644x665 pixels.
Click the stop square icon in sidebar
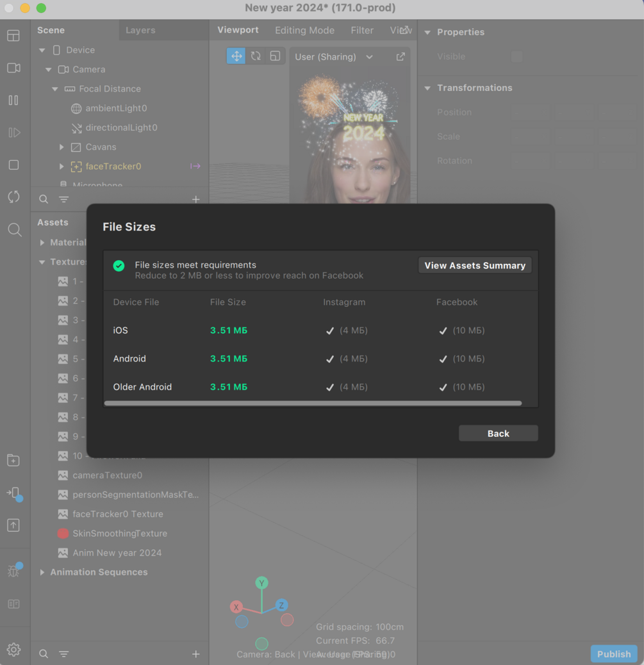coord(13,165)
